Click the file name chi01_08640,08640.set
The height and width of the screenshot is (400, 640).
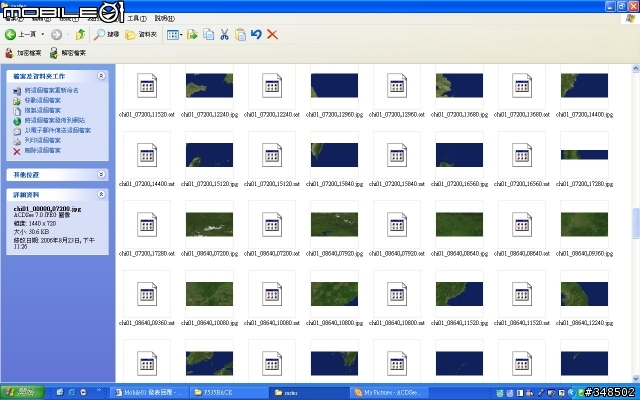[x=522, y=253]
